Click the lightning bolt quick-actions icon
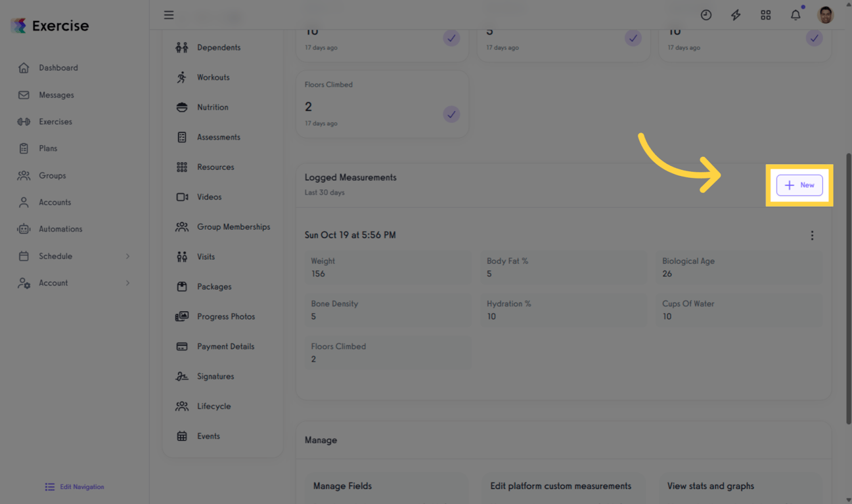Screen dimensions: 852x504 (x=736, y=14)
